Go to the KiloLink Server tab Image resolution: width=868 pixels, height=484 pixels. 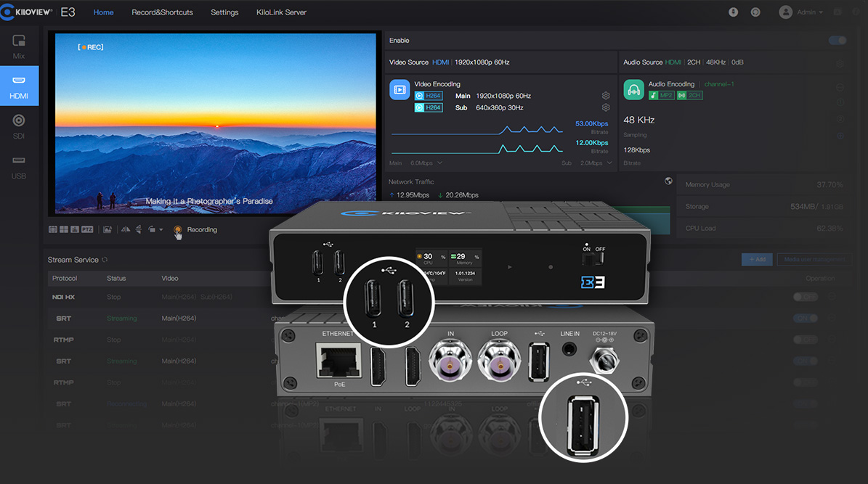[281, 12]
